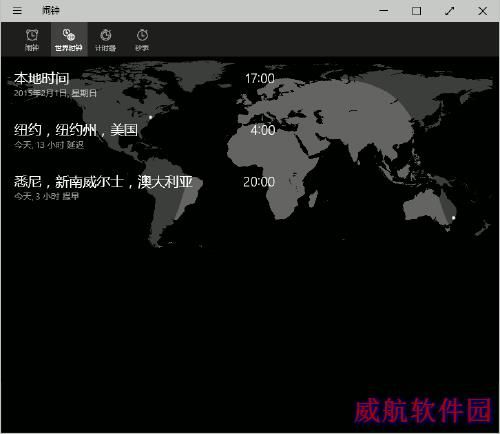Select the 世界时钟 world clock tab

click(69, 40)
